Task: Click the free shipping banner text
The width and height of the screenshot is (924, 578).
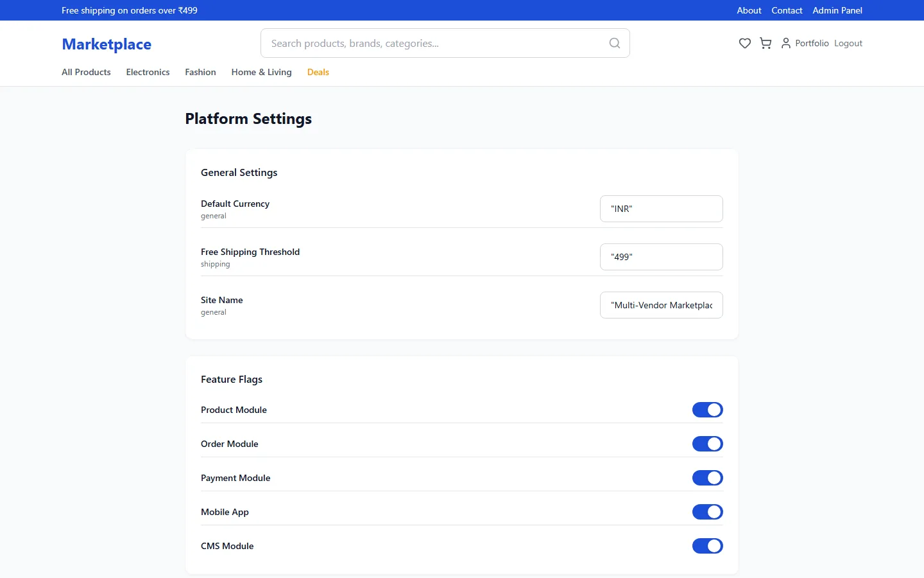Action: [x=130, y=10]
